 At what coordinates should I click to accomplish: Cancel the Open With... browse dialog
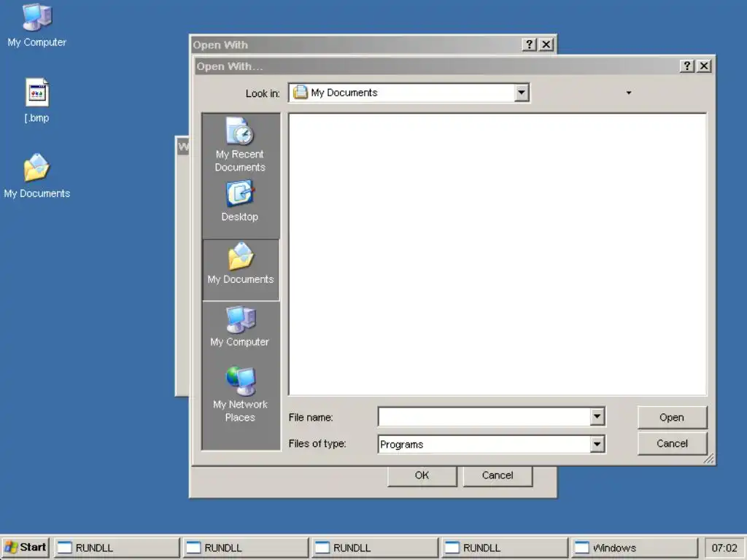coord(672,443)
